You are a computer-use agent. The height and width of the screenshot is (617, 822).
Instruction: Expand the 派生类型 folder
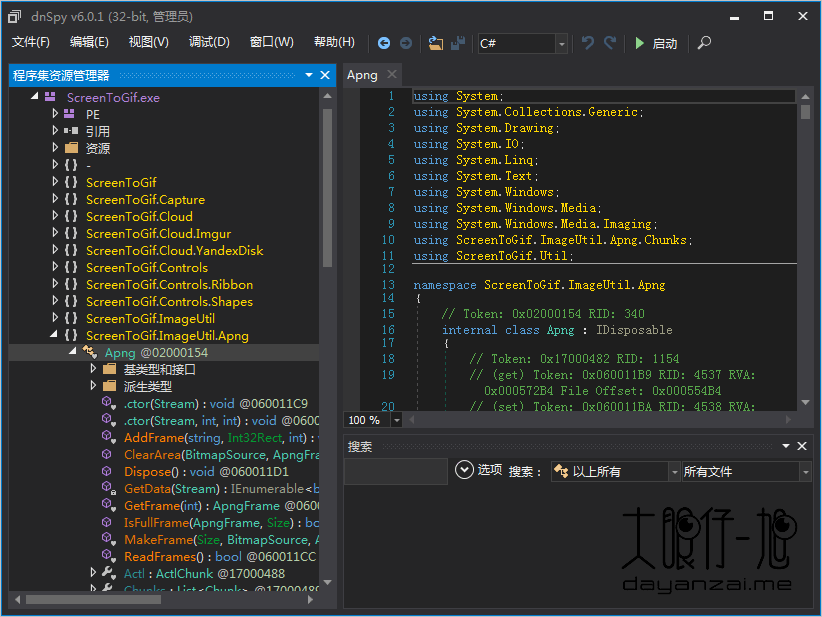click(x=93, y=385)
